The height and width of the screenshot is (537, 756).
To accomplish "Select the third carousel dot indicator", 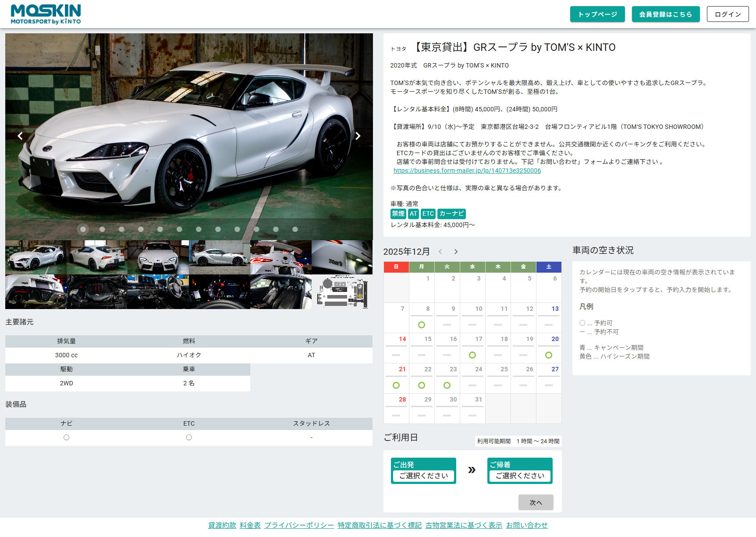I will point(121,229).
